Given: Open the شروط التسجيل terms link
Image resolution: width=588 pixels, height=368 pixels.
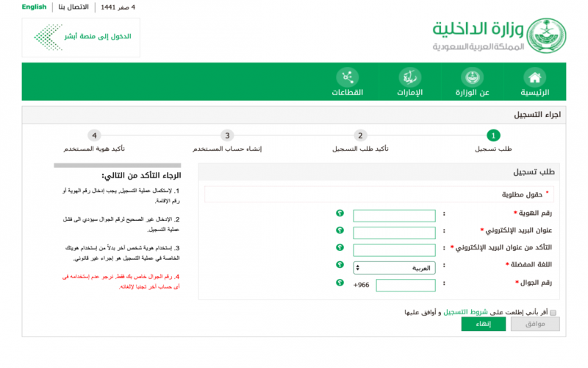Looking at the screenshot, I should point(465,312).
